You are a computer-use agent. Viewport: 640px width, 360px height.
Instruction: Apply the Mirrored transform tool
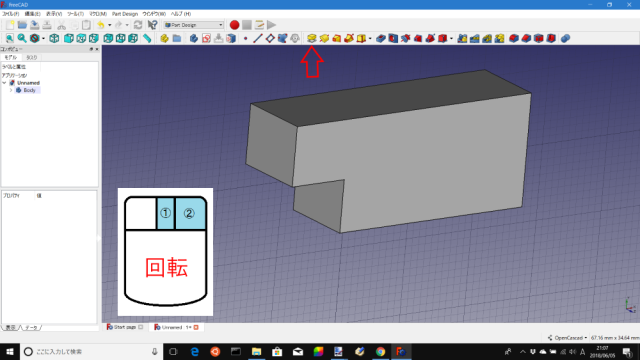click(462, 38)
